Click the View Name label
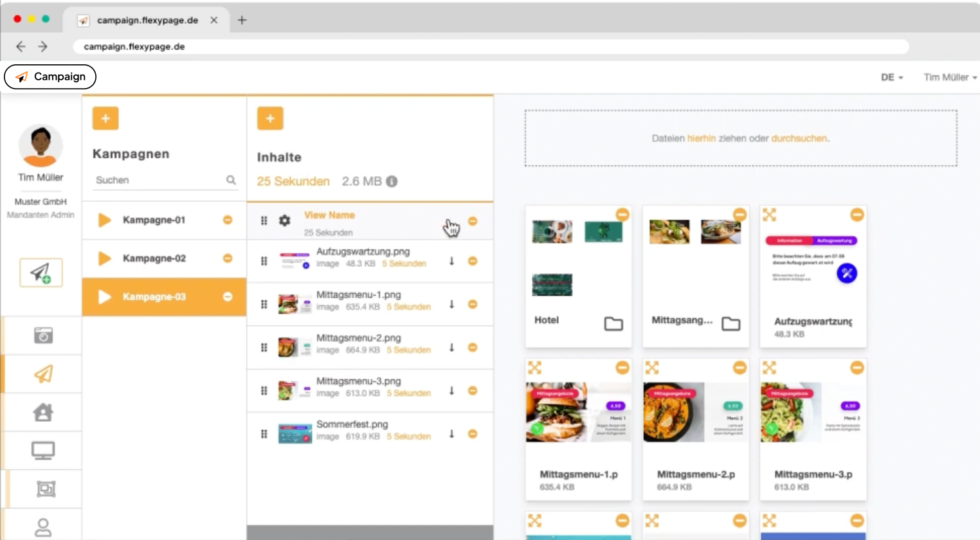The image size is (980, 540). point(329,215)
